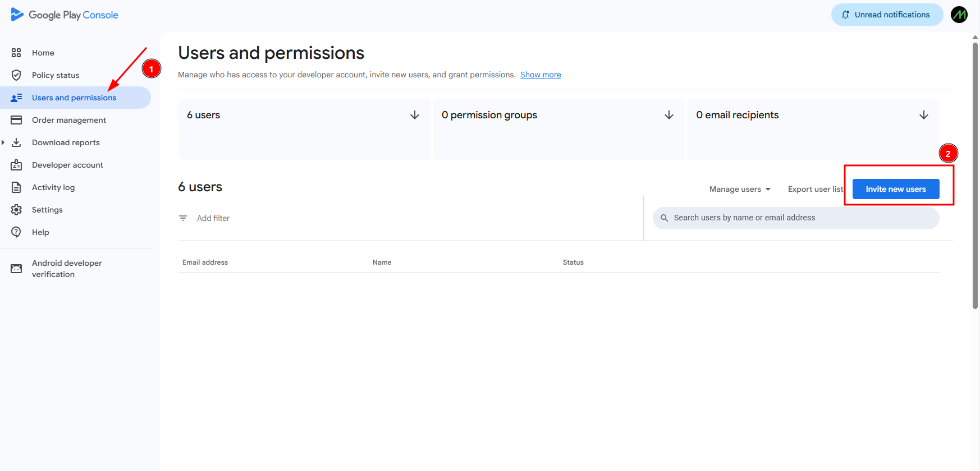This screenshot has width=980, height=471.
Task: Click the Status column header
Action: click(x=573, y=262)
